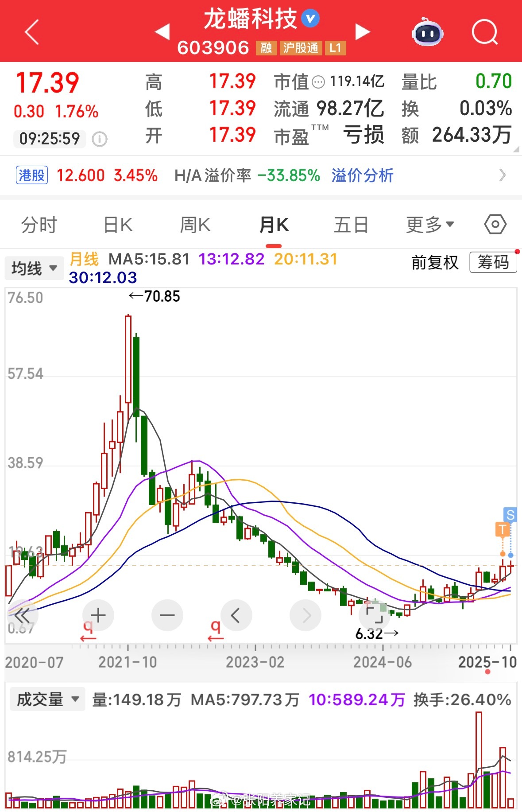Tap the ellipsis icon next to 市值
Viewport: 522px width, 812px height.
318,82
